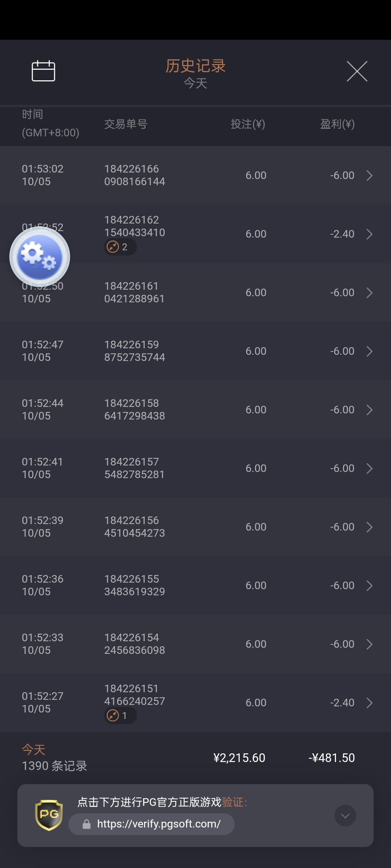
Task: Click free spin badge showing 2
Action: [120, 247]
